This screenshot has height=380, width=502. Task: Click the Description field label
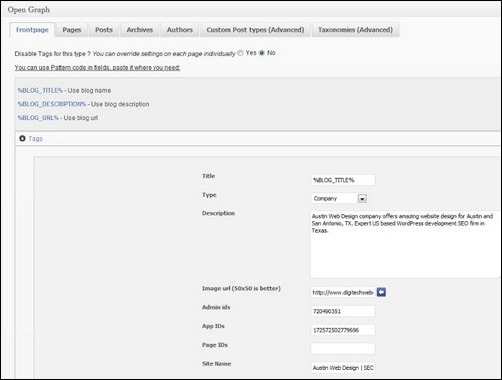pos(218,213)
